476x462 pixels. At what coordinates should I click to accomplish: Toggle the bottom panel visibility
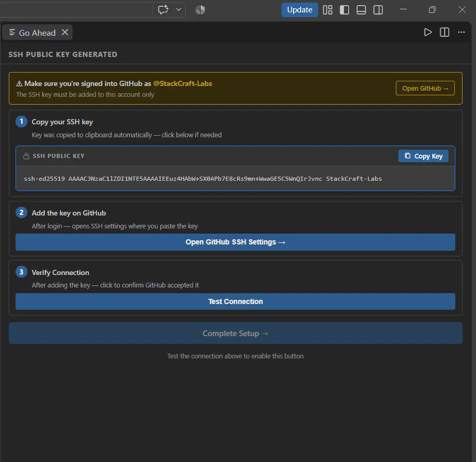coord(361,10)
